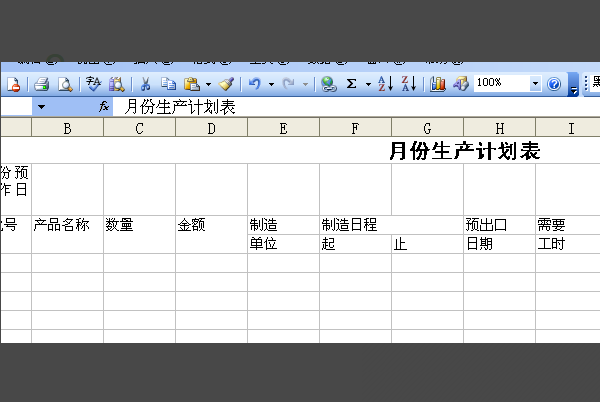Open Print Preview from toolbar

[x=64, y=85]
